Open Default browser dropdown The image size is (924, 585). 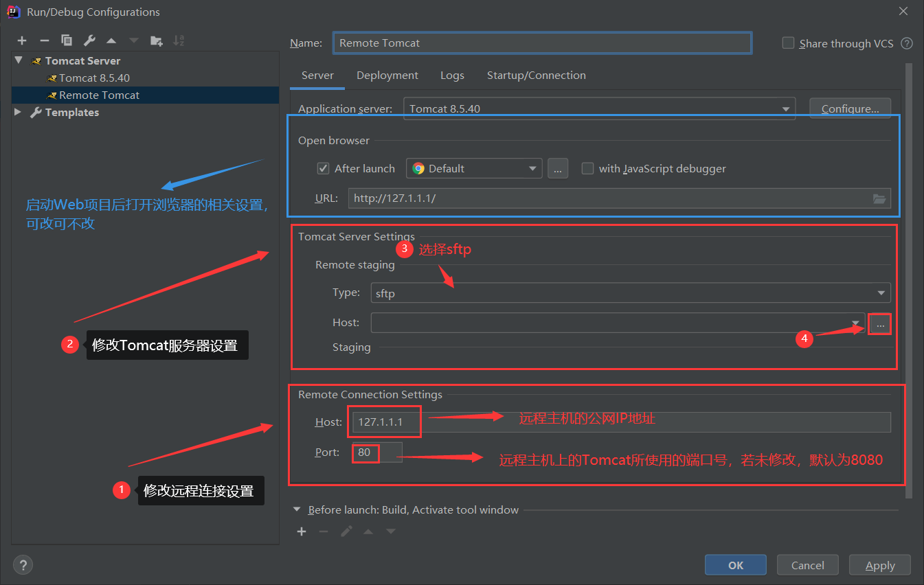[x=474, y=168]
